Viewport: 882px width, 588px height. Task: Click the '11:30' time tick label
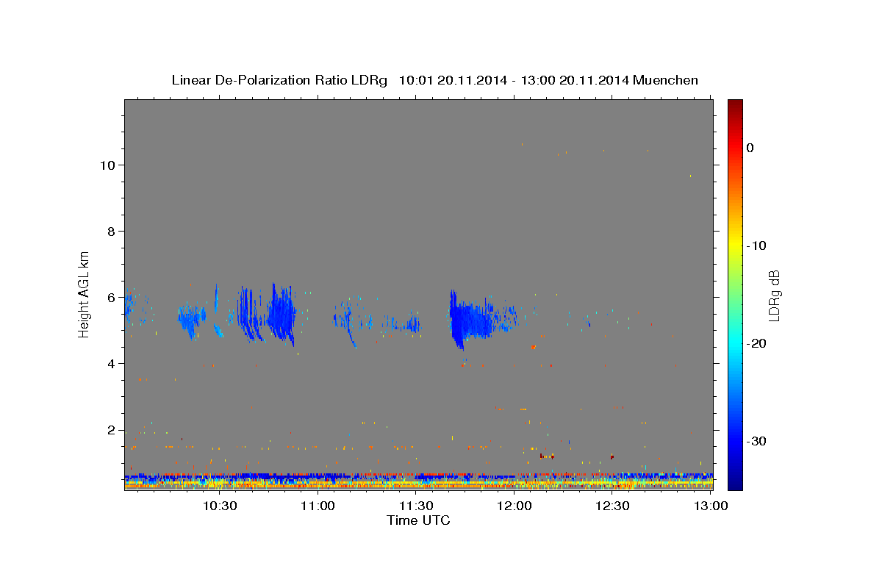(x=415, y=506)
